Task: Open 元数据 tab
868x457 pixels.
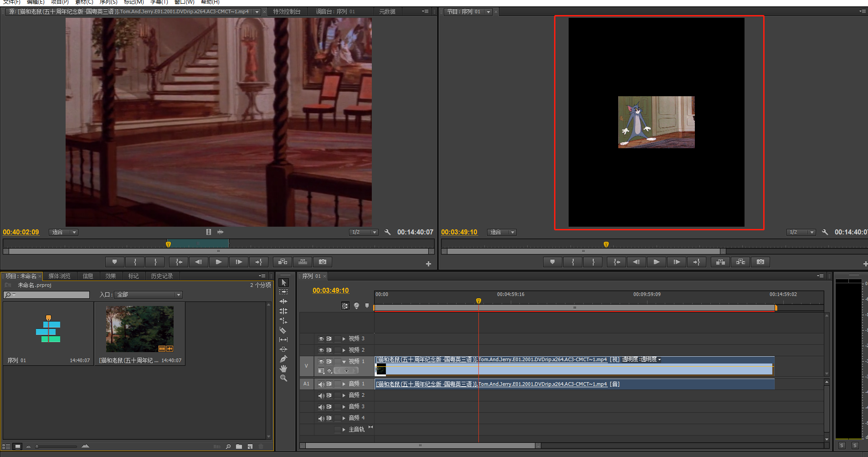Action: [x=387, y=11]
